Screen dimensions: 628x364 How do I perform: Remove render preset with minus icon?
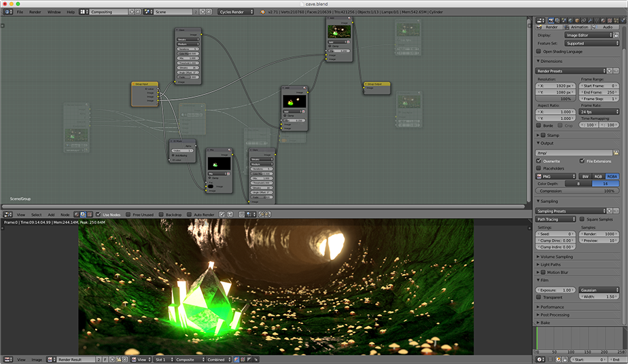tap(616, 71)
